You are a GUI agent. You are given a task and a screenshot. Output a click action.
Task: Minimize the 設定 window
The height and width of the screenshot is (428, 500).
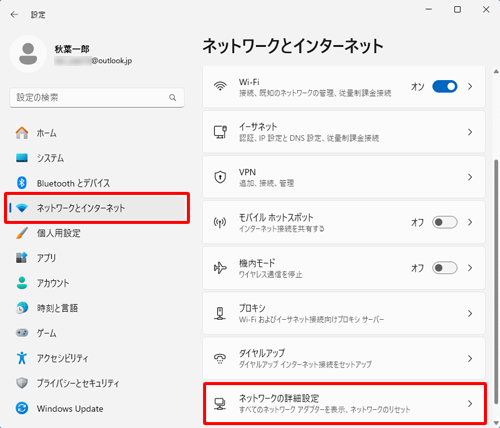[429, 10]
